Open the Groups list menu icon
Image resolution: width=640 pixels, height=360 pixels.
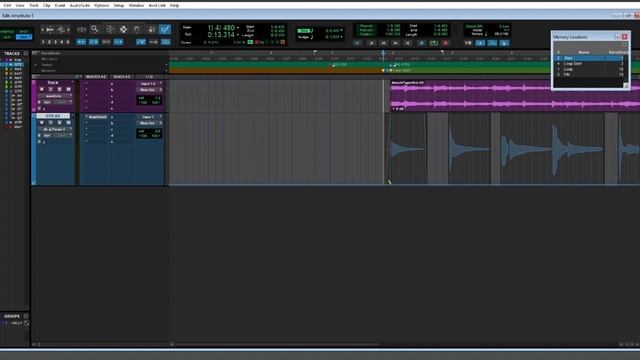coord(26,316)
